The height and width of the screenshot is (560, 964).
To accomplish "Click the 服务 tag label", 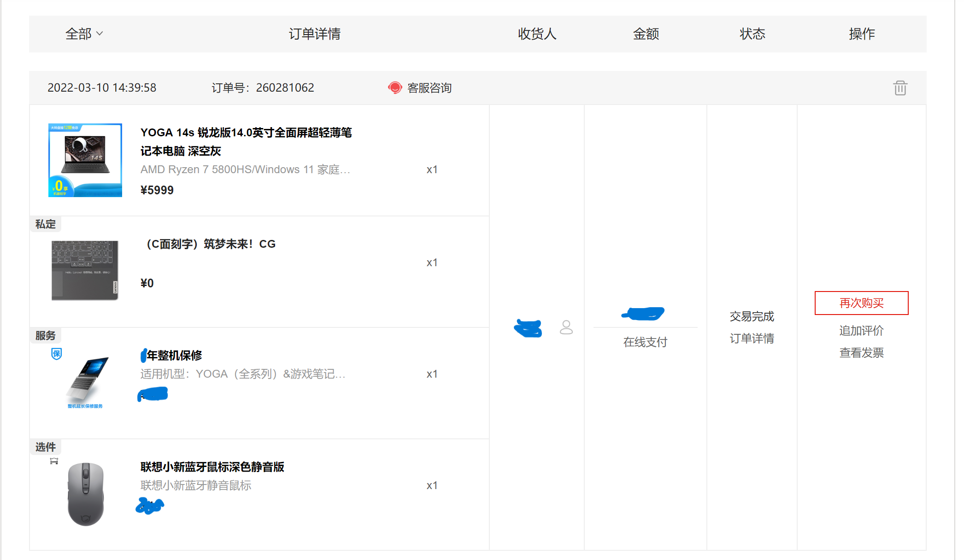I will [45, 336].
